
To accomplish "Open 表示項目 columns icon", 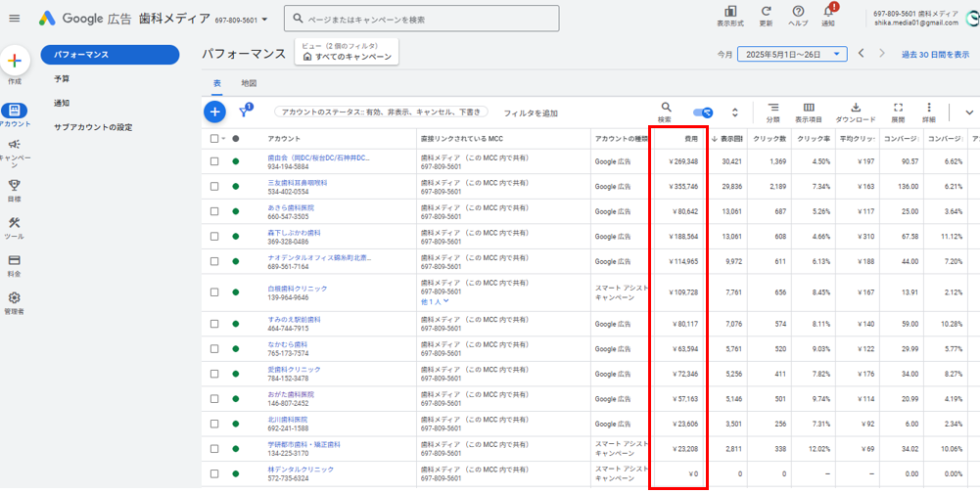I will click(809, 108).
